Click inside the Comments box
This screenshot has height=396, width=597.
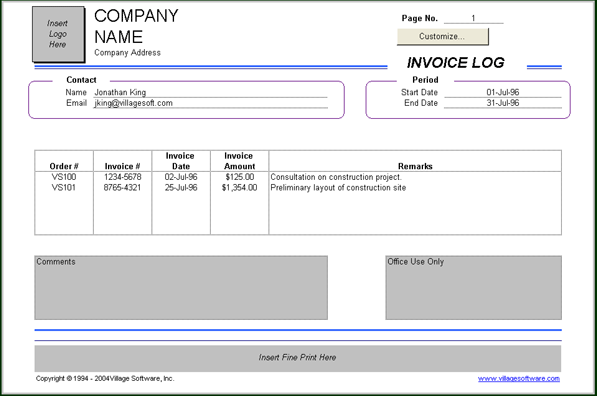pyautogui.click(x=181, y=288)
